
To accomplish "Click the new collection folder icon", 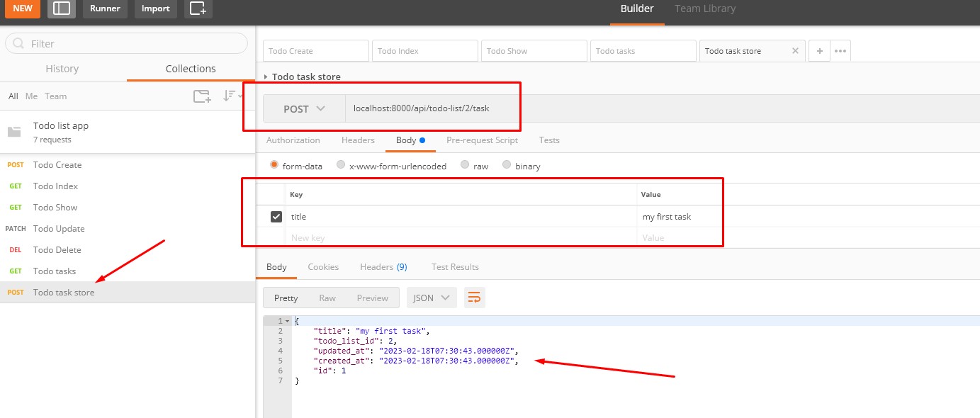I will tap(202, 96).
